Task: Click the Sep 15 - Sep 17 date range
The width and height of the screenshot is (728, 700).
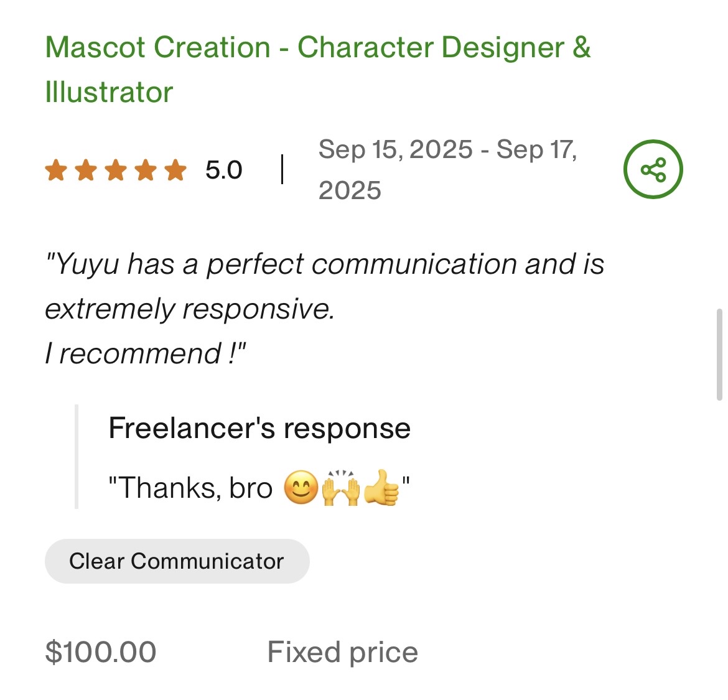Action: point(447,169)
